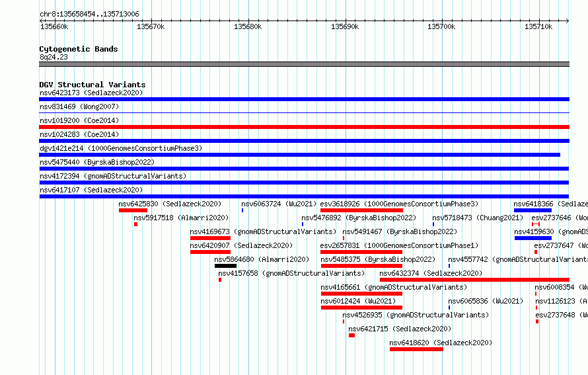This screenshot has width=588, height=375.
Task: Click red bar under nsv4165661
Action: tap(361, 294)
